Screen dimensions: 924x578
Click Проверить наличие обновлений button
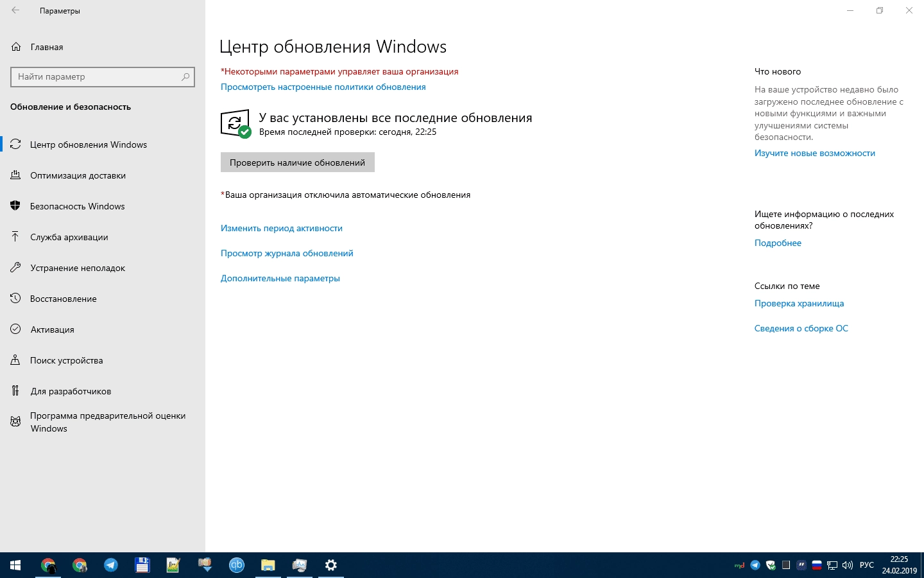[x=297, y=162]
